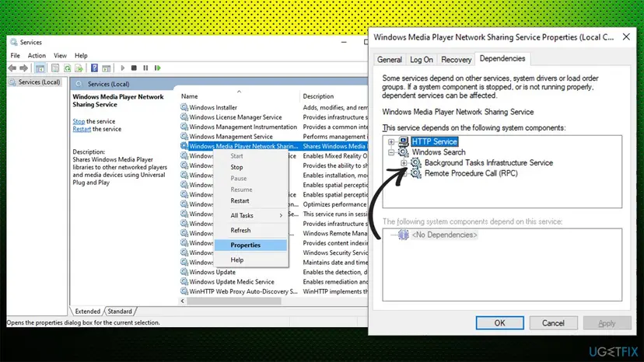Click the gear icon beside Windows Installer
Screen dimensions: 644x362
coord(184,107)
